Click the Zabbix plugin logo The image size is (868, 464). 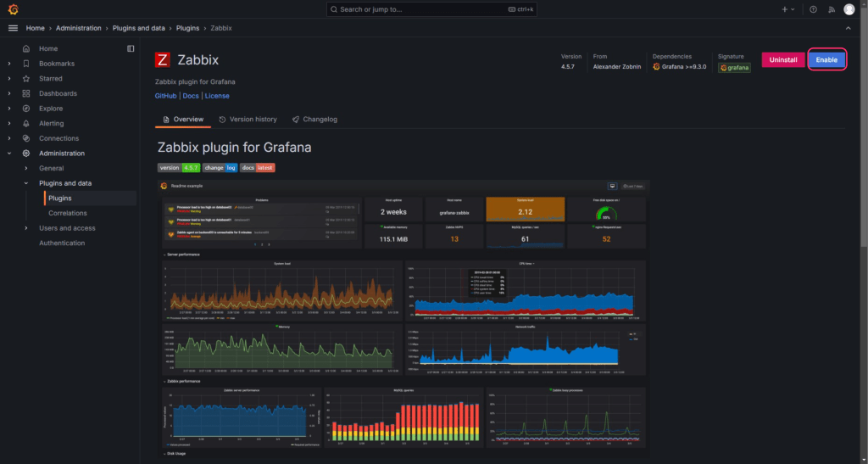(163, 59)
